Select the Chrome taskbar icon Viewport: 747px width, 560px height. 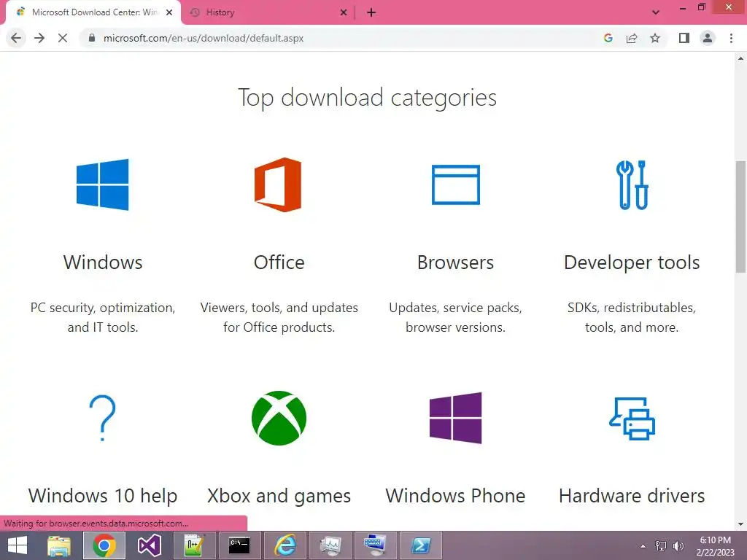coord(104,545)
